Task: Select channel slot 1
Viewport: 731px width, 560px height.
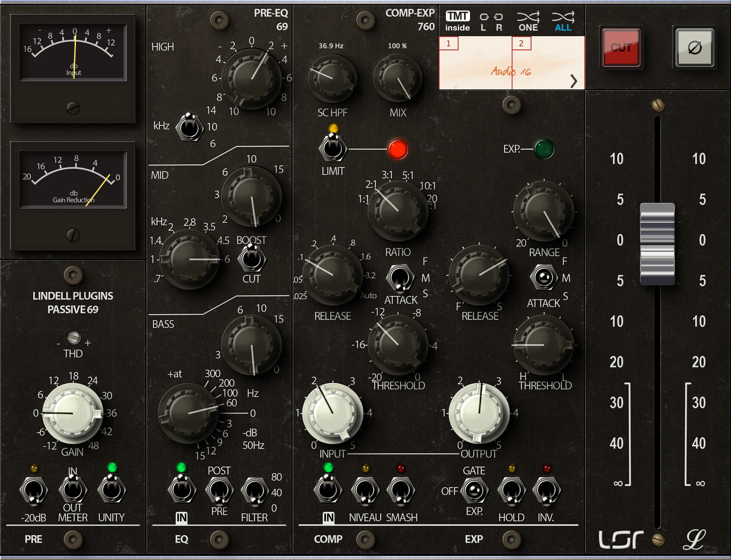Action: tap(449, 43)
